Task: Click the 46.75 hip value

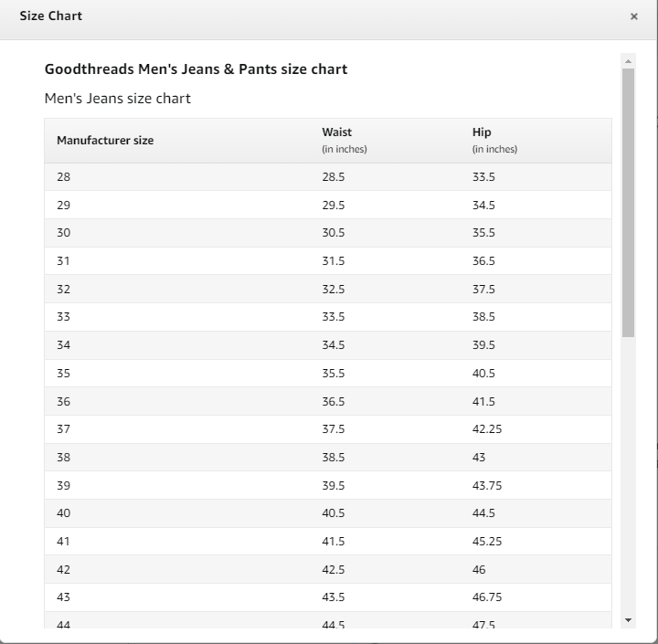Action: 486,597
